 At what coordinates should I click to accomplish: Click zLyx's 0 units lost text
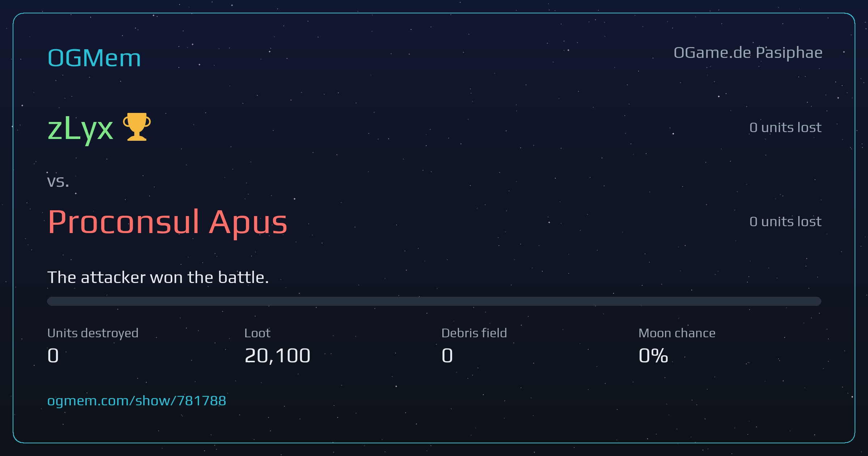pos(786,127)
